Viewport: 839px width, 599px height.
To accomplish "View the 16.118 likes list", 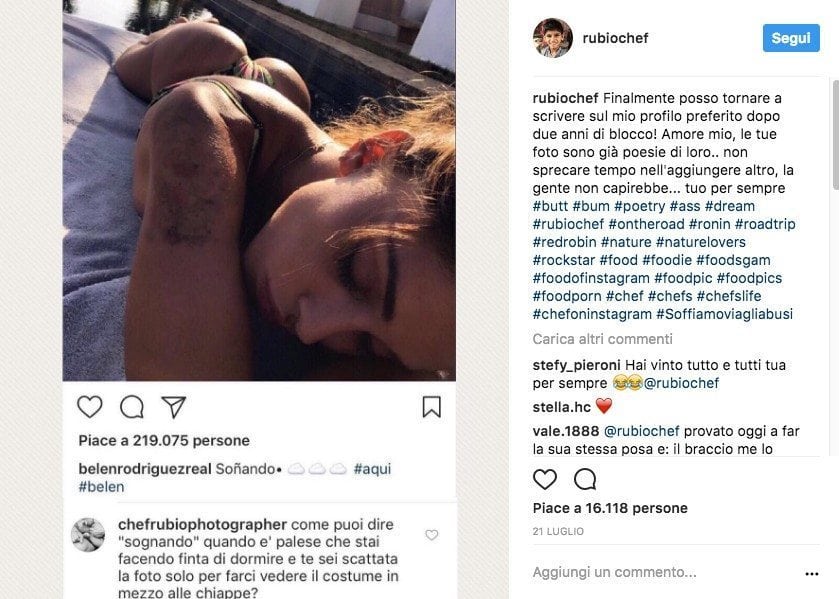I will 610,508.
